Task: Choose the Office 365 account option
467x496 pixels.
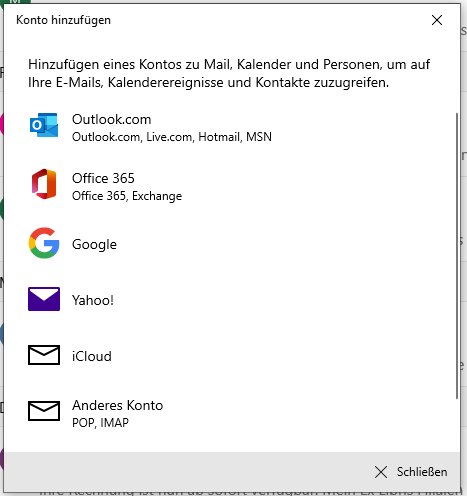Action: (230, 187)
